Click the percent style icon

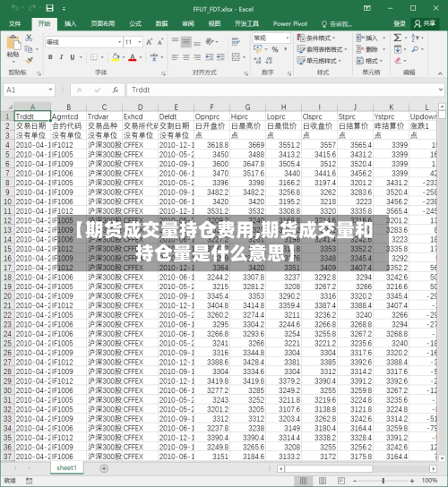tap(275, 49)
